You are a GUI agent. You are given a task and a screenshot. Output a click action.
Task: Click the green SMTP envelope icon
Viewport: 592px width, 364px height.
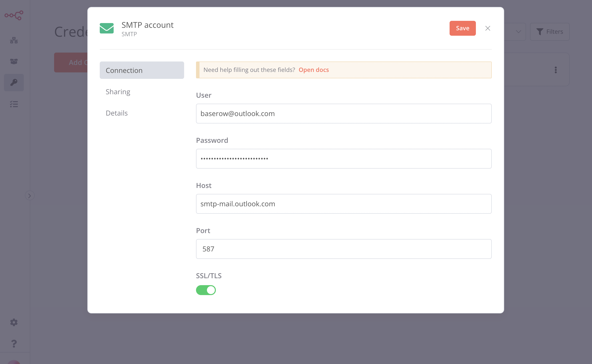[107, 28]
